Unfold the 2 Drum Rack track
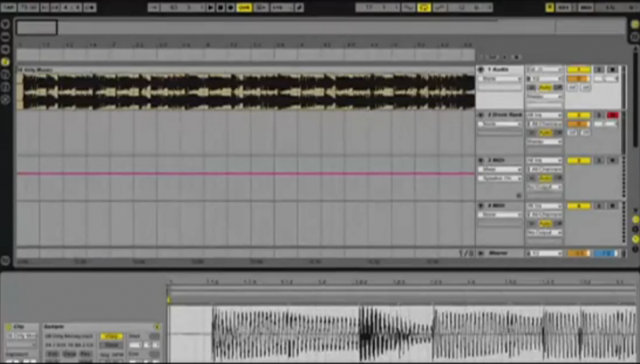 point(481,115)
